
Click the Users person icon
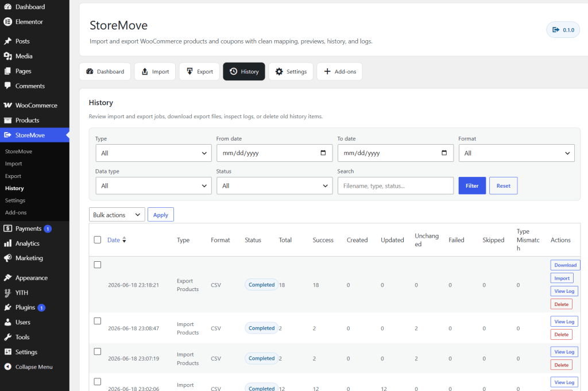pos(7,322)
